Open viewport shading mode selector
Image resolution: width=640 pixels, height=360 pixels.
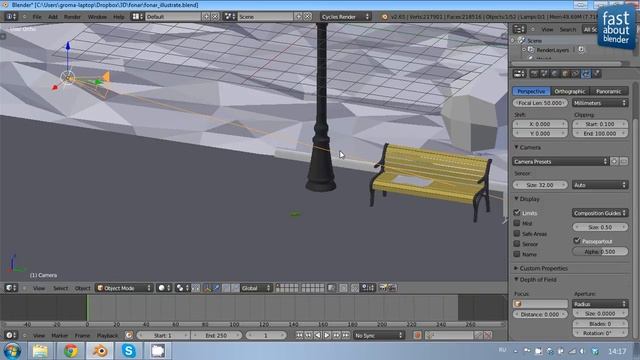click(x=164, y=288)
